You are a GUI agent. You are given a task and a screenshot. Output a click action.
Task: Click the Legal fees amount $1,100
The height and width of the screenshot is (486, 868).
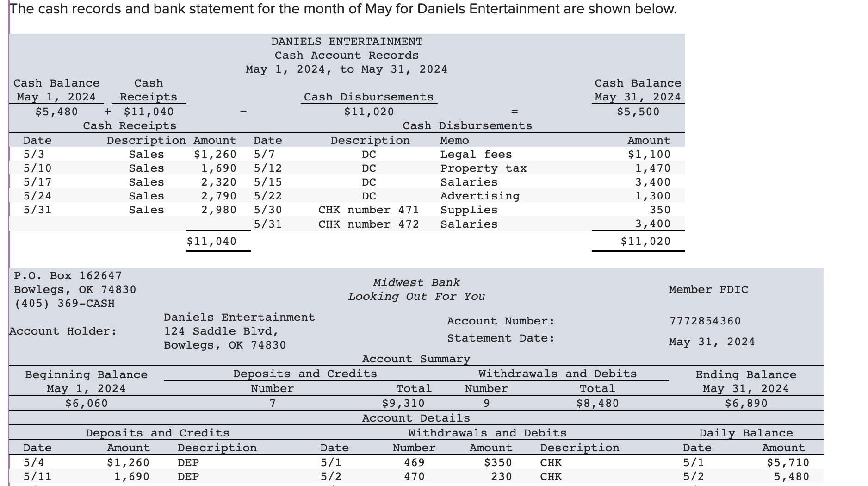point(649,154)
